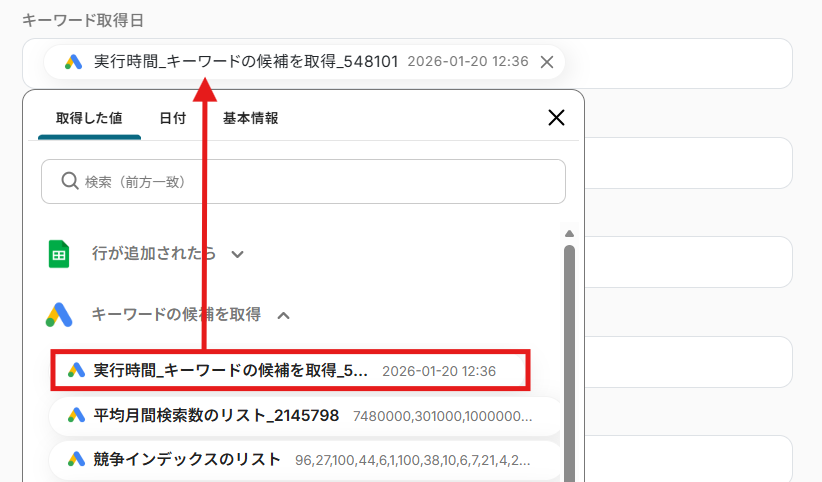Click the large Google Ads icon

click(x=59, y=315)
